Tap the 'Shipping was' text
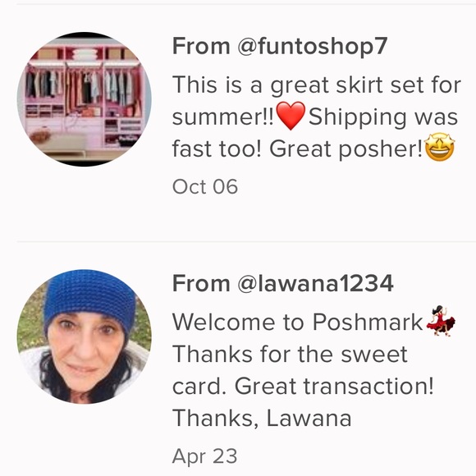The height and width of the screenshot is (476, 476). 383,117
